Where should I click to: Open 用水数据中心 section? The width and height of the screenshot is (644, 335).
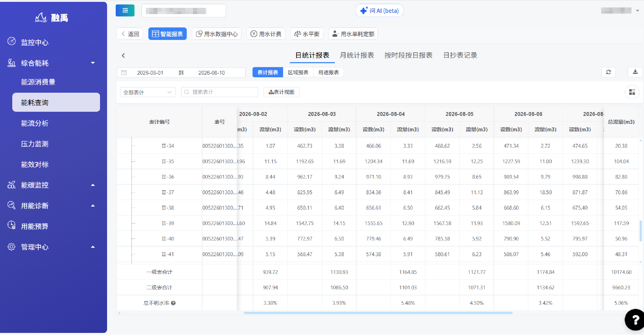(x=216, y=34)
